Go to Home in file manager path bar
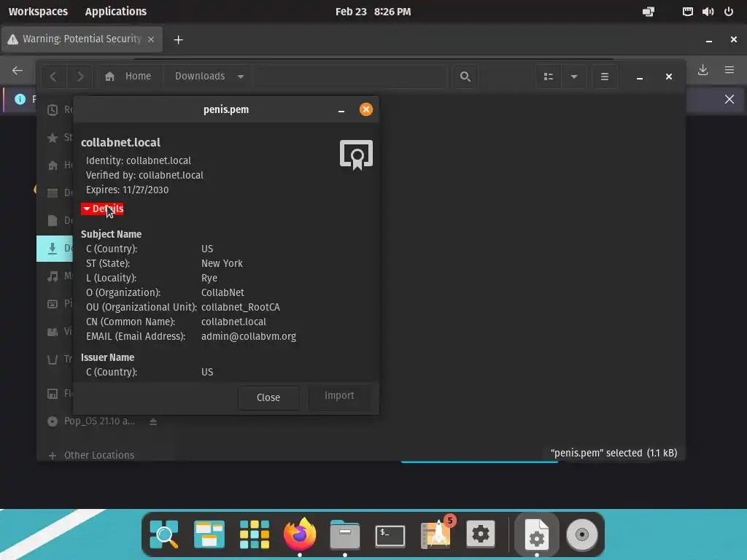This screenshot has height=560, width=747. (x=128, y=76)
